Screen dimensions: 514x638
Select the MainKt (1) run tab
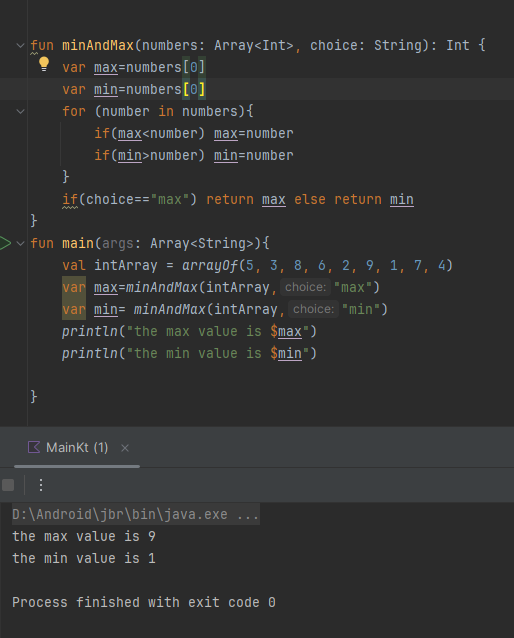click(77, 448)
